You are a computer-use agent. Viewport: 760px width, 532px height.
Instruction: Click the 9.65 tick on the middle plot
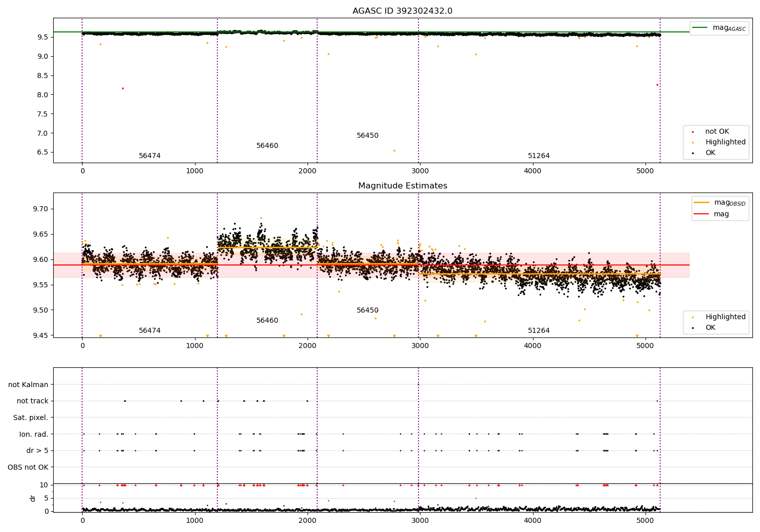coord(41,235)
